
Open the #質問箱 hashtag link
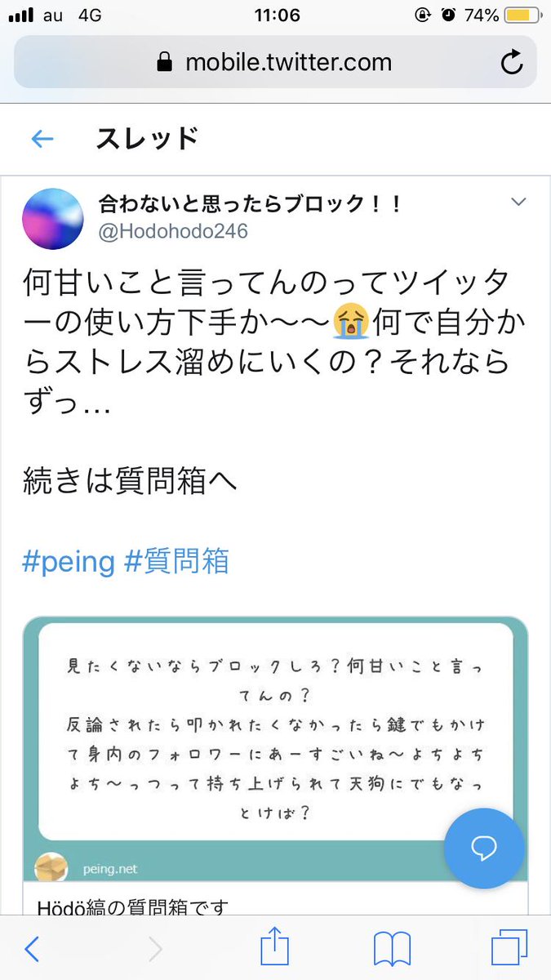(176, 562)
